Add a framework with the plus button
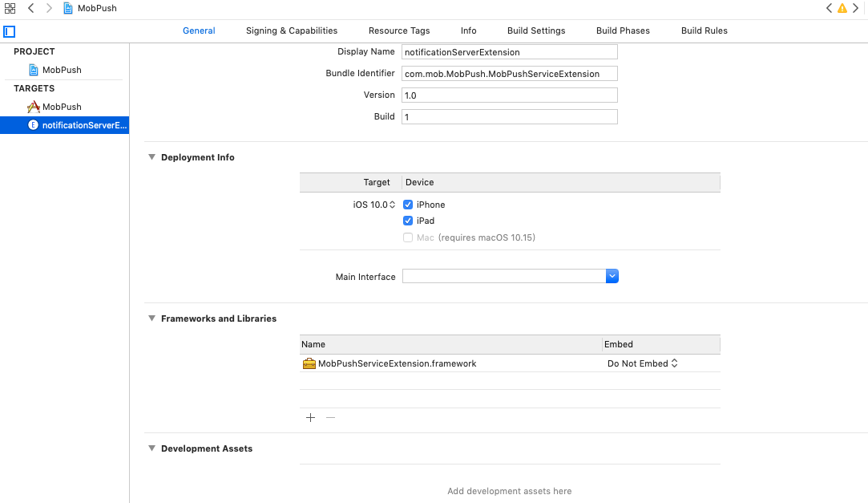 coord(310,417)
